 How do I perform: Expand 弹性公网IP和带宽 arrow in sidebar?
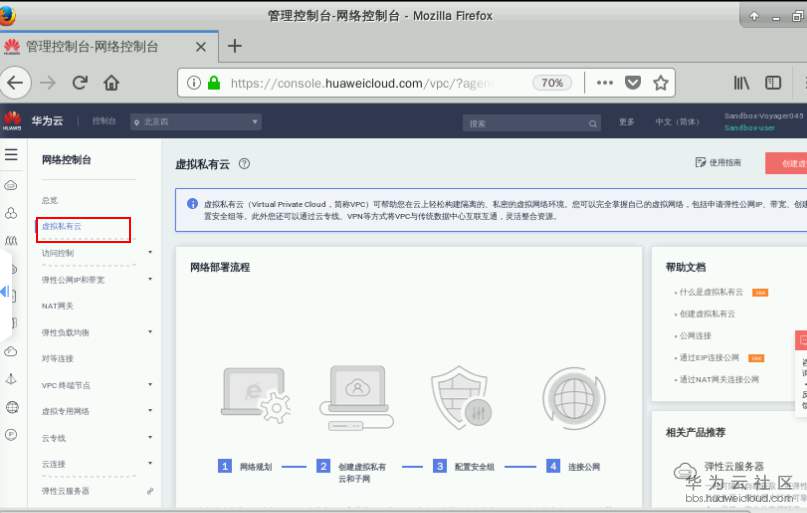pyautogui.click(x=150, y=279)
